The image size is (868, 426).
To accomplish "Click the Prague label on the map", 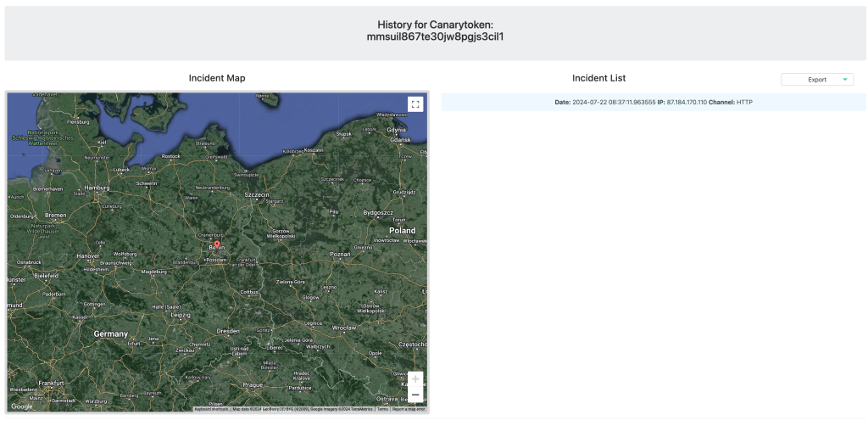I will click(254, 384).
